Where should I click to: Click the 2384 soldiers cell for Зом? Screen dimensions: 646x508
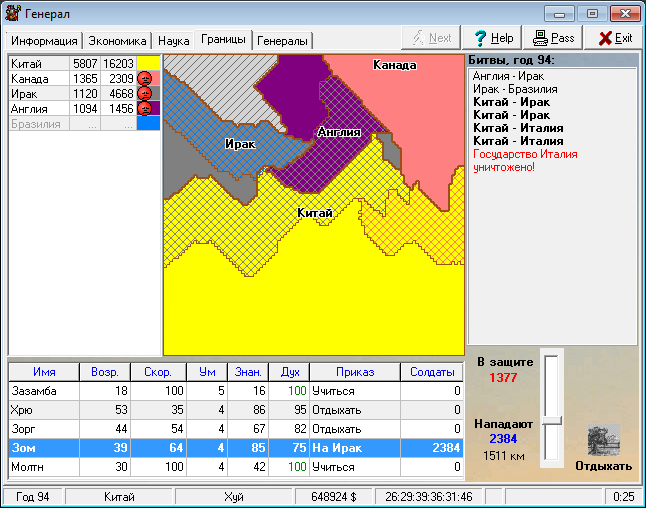click(x=432, y=448)
